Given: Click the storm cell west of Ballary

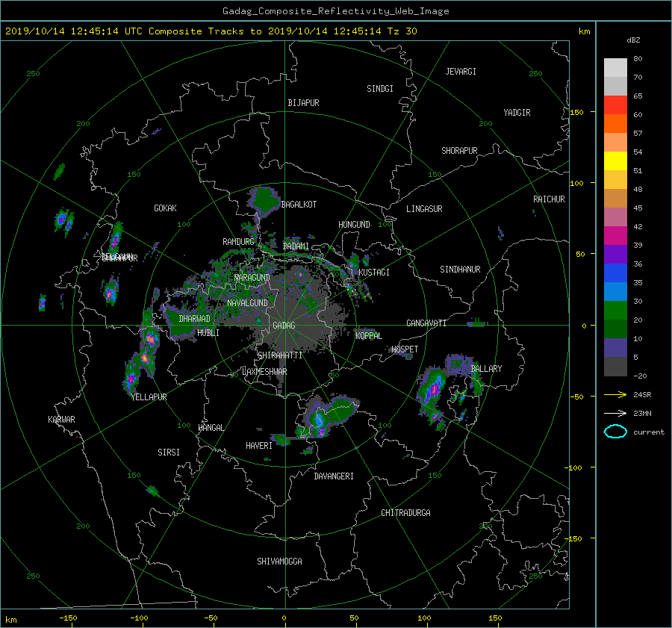Looking at the screenshot, I should tap(431, 390).
